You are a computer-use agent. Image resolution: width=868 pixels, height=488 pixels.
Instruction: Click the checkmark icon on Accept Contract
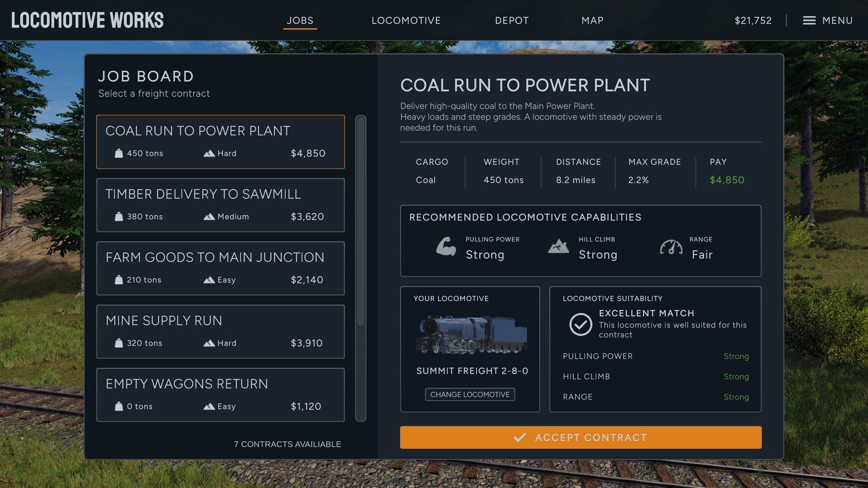coord(520,437)
